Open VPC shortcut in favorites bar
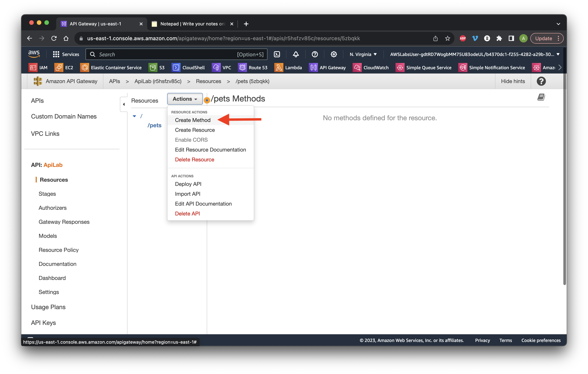The height and width of the screenshot is (374, 588). pyautogui.click(x=222, y=68)
